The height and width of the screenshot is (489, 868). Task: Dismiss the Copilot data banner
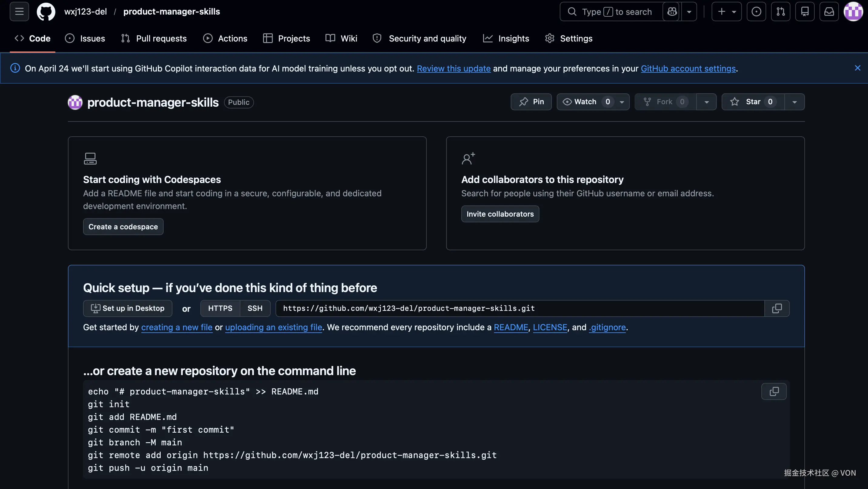858,68
